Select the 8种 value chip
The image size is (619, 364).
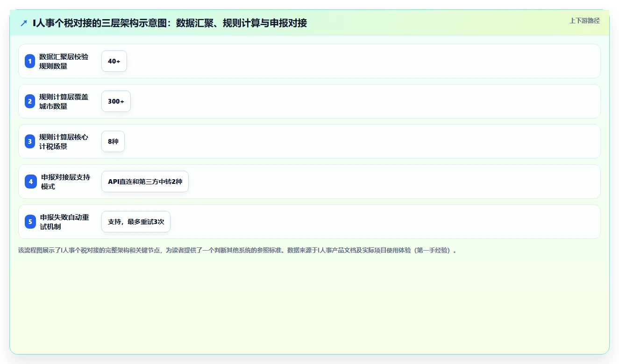[x=113, y=141]
